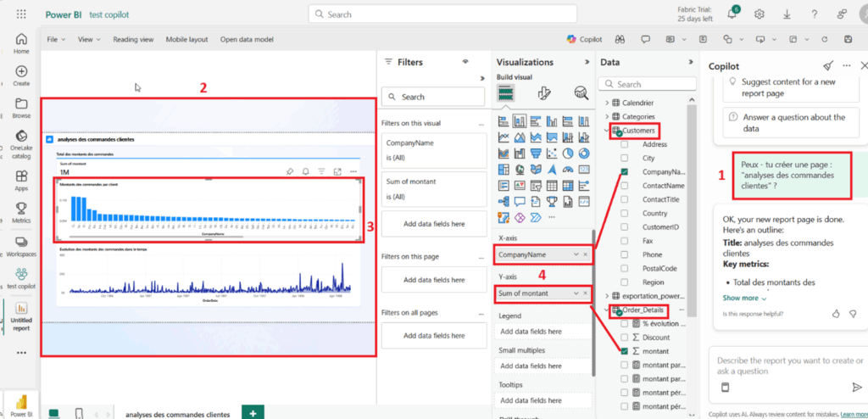The height and width of the screenshot is (419, 868).
Task: Click the thumbs up feedback icon
Action: pyautogui.click(x=837, y=314)
